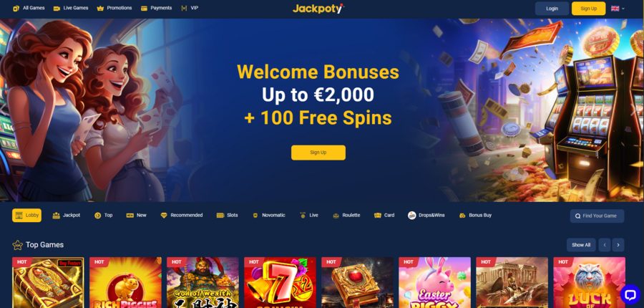Click the Find Your Game search field
644x308 pixels.
pos(597,216)
